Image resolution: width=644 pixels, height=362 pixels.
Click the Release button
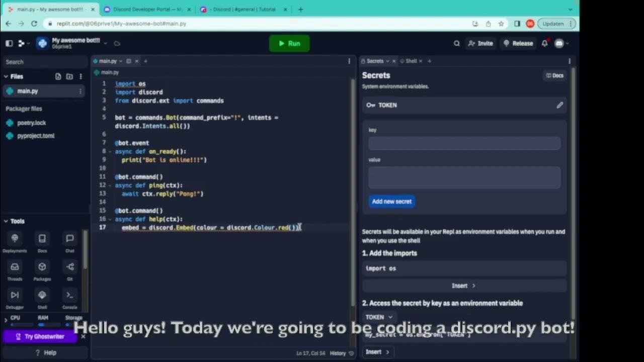[518, 43]
